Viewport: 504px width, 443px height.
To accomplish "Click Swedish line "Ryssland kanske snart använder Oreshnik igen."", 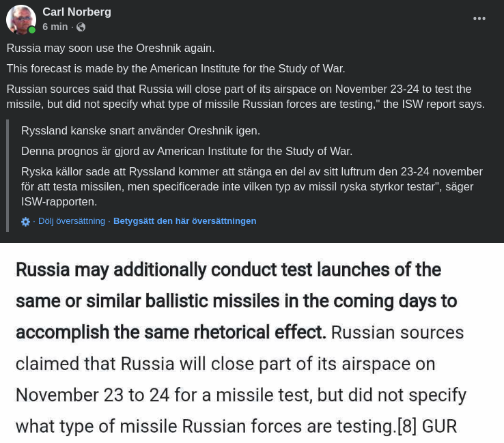I will point(141,130).
